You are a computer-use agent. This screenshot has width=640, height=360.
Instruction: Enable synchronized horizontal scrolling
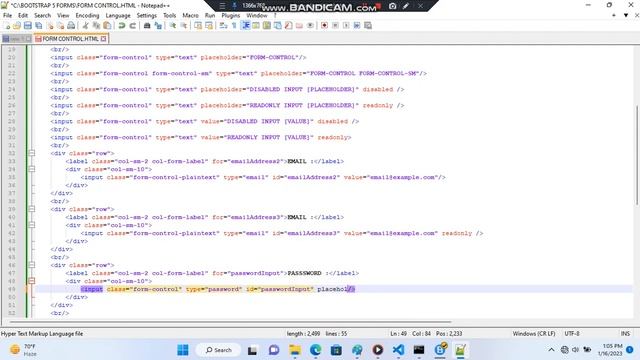(209, 25)
